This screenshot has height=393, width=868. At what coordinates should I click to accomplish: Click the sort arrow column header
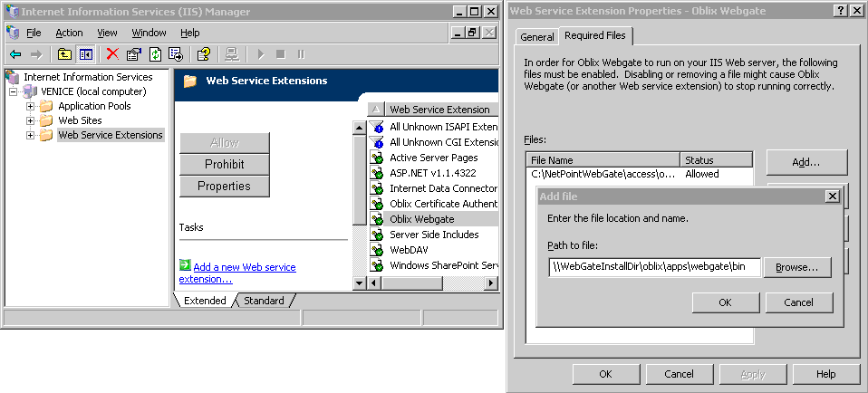tap(376, 109)
